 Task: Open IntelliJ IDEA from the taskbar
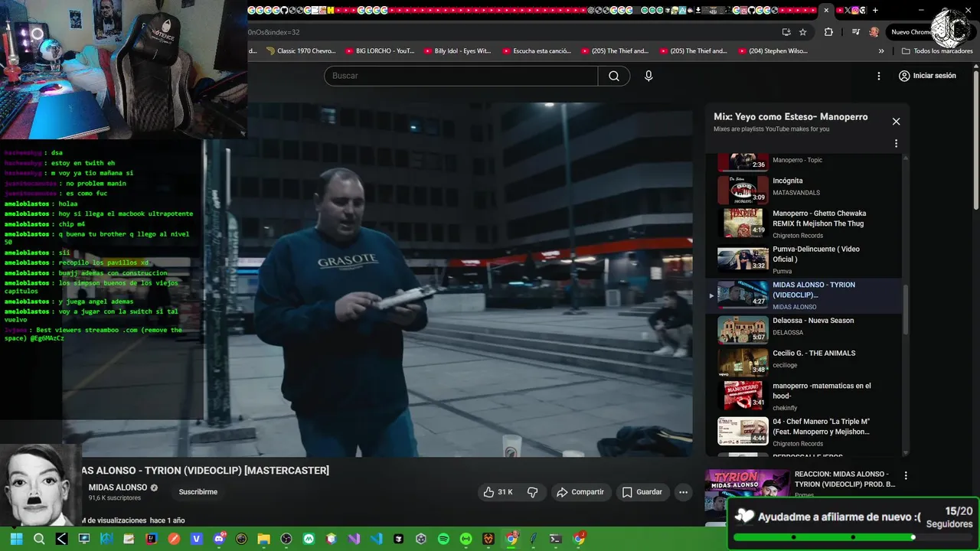(152, 539)
